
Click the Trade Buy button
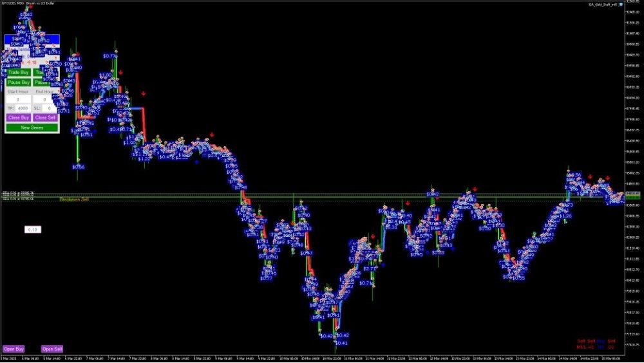[x=18, y=73]
